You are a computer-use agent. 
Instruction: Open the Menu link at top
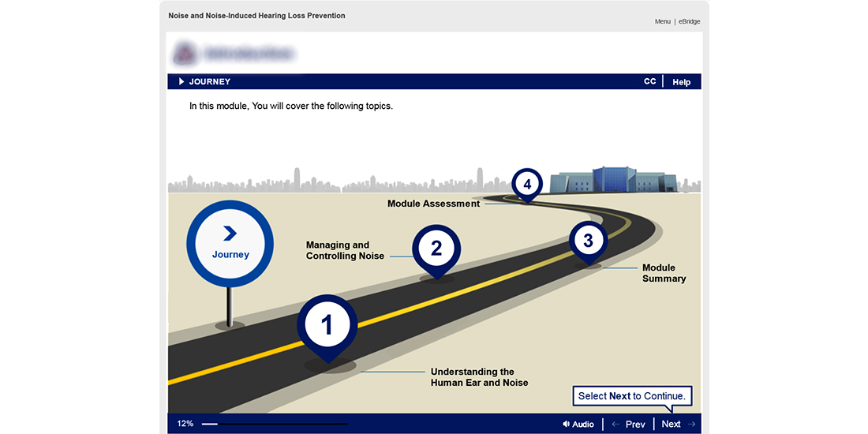click(x=662, y=21)
